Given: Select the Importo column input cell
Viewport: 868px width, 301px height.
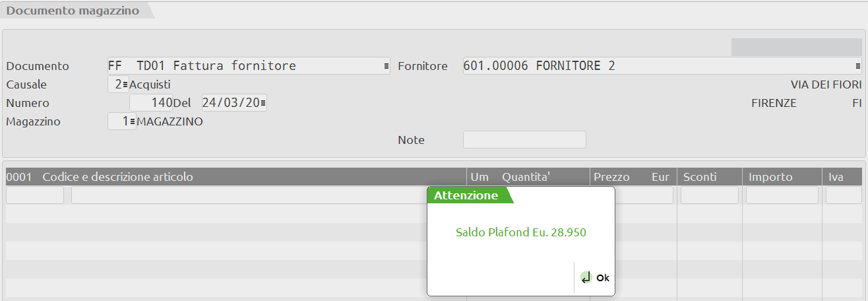Looking at the screenshot, I should [x=782, y=195].
